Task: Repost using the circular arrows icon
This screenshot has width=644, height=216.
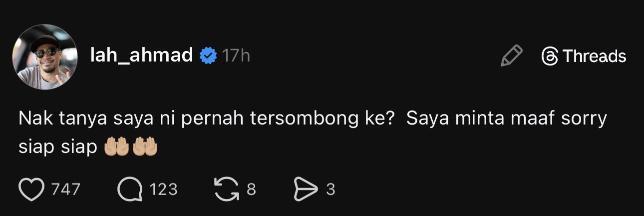Action: [x=227, y=189]
